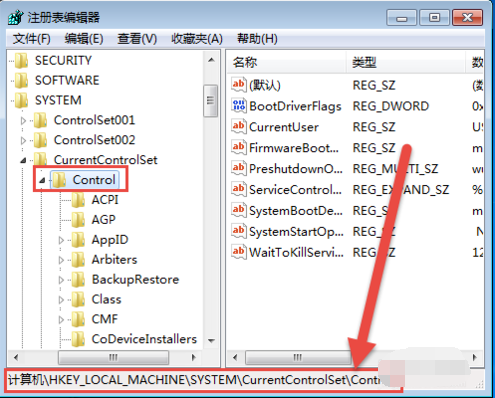The width and height of the screenshot is (495, 398).
Task: Collapse the CurrentControlSet key
Action: (23, 161)
